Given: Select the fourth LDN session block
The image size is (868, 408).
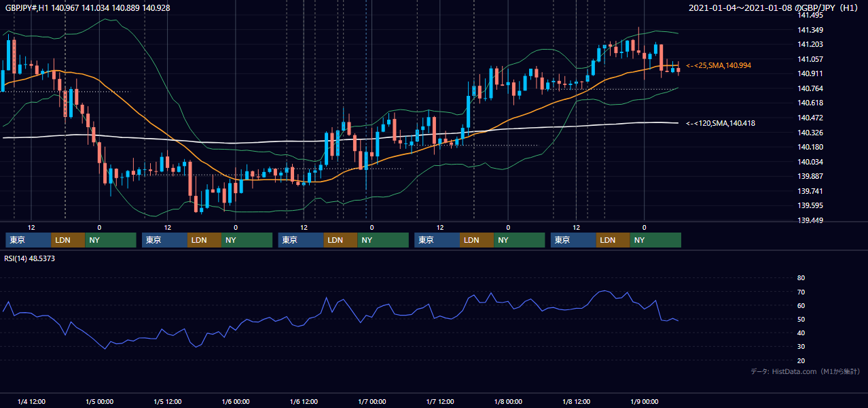Looking at the screenshot, I should (x=477, y=240).
